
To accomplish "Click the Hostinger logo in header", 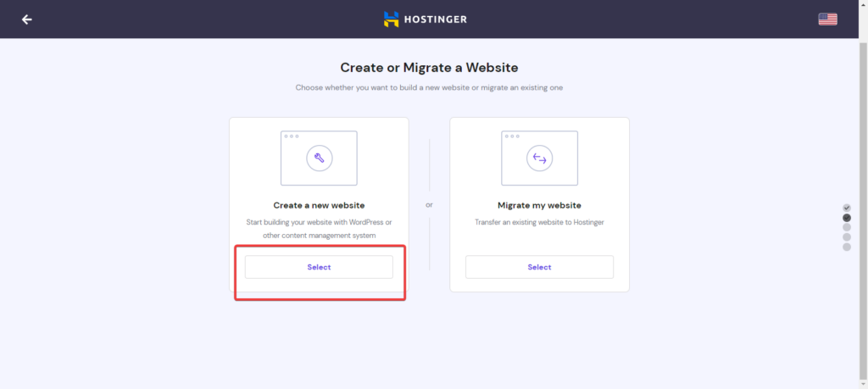I will coord(426,19).
